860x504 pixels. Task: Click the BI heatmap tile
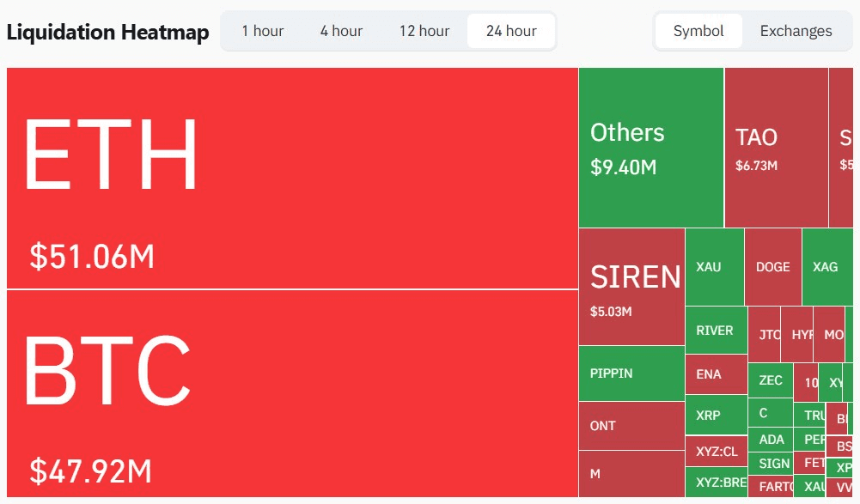coord(837,419)
